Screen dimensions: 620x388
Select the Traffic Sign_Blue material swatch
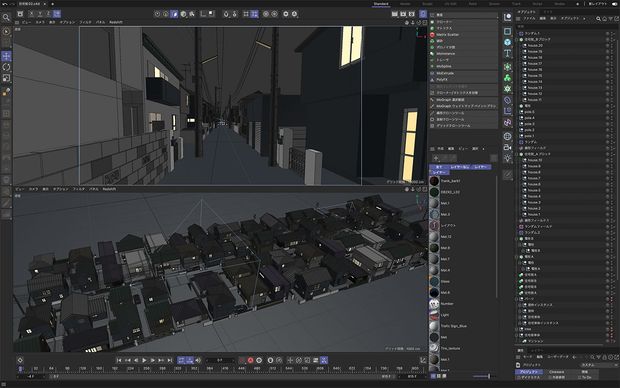434,326
